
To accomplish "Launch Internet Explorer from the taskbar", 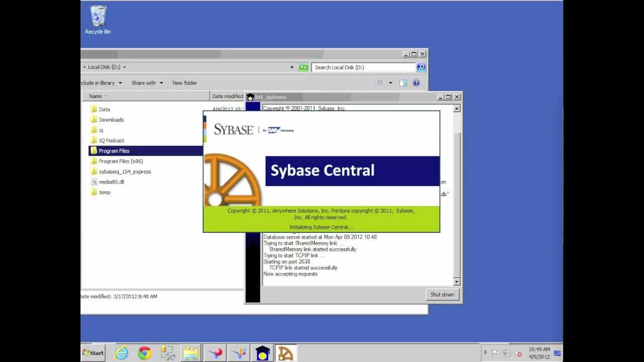I will point(121,353).
